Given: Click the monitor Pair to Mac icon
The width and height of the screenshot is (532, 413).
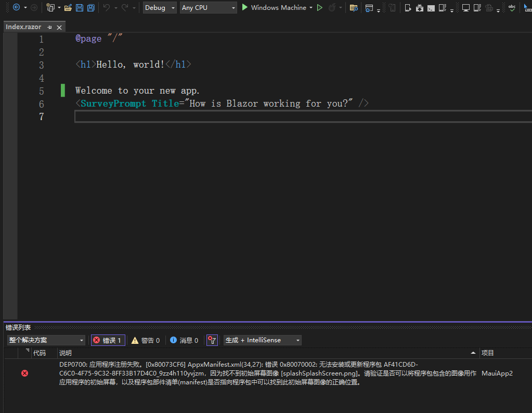Looking at the screenshot, I should (466, 8).
